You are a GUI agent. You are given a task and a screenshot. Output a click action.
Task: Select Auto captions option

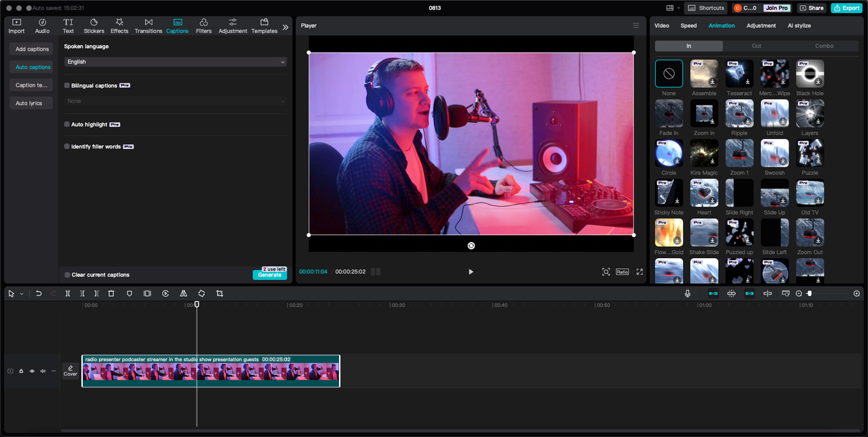(32, 67)
